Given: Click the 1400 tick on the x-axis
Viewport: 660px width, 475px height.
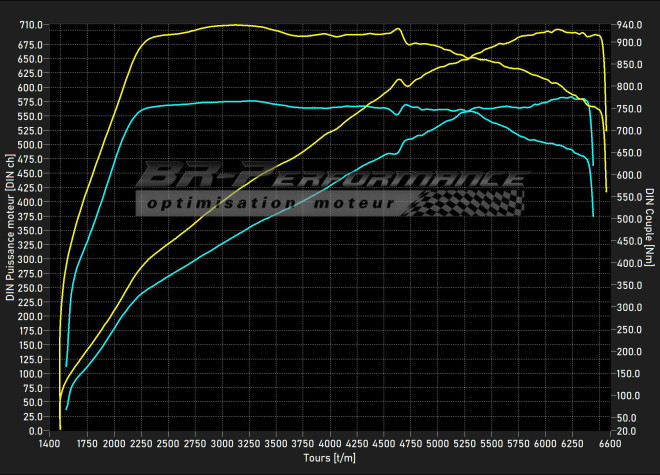Looking at the screenshot, I should click(50, 442).
